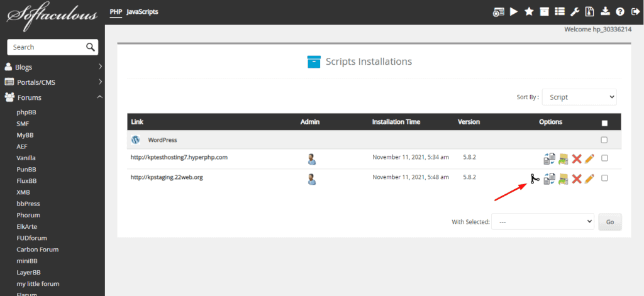
Task: Select Vanilla in the Forums list
Action: coord(26,158)
